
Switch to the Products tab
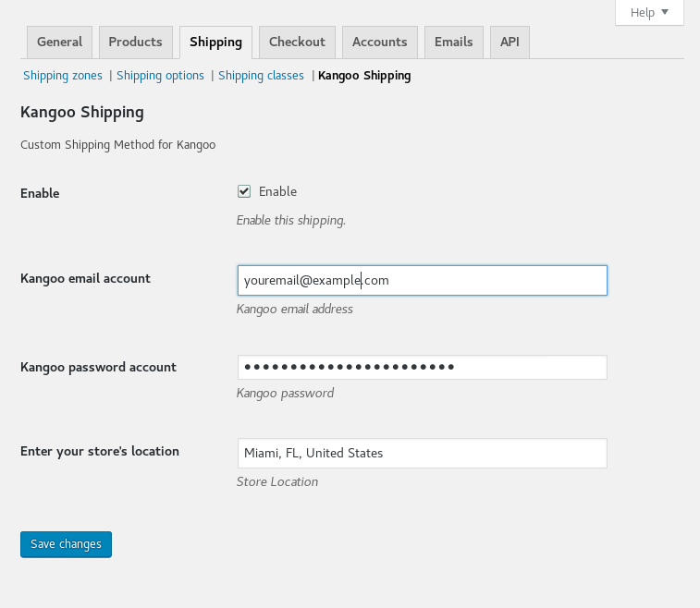136,42
